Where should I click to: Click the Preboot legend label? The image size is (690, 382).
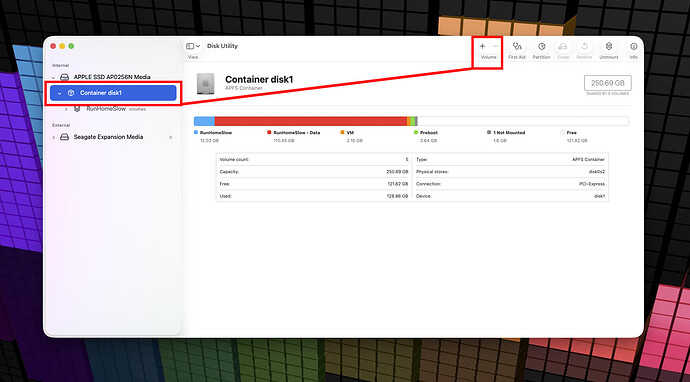[x=429, y=132]
